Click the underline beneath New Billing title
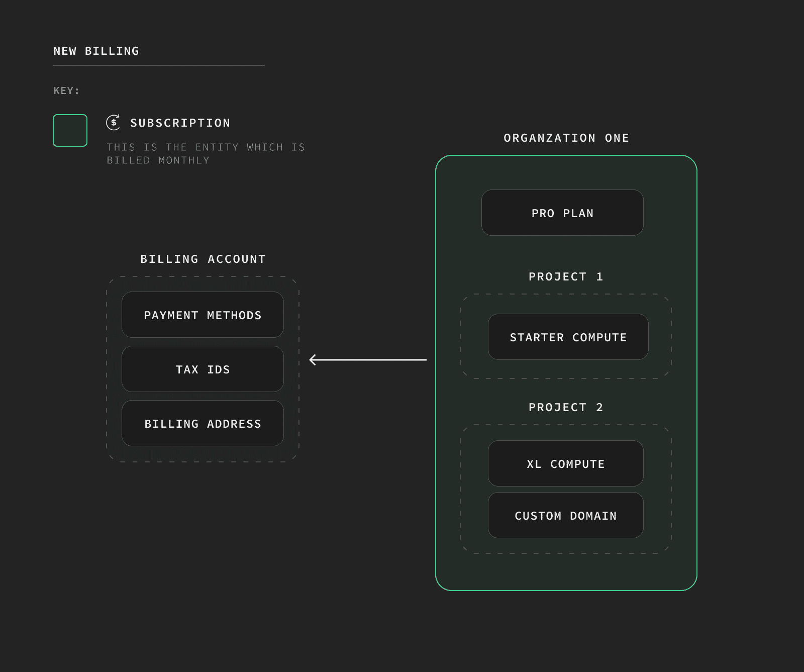The height and width of the screenshot is (672, 804). coord(159,65)
